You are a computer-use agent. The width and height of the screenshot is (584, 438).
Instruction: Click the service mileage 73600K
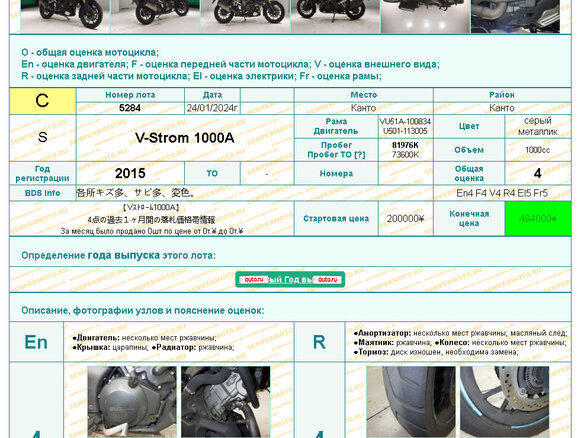pyautogui.click(x=405, y=155)
